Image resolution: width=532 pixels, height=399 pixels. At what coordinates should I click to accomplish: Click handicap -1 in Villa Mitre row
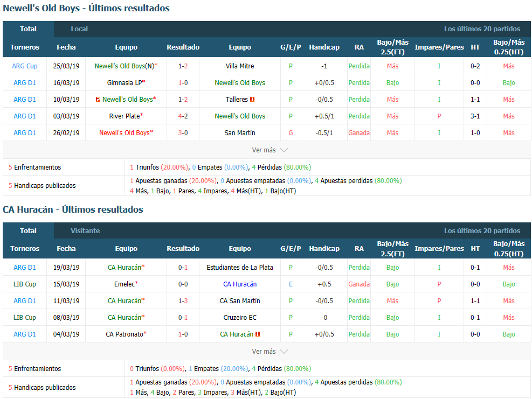(x=324, y=66)
